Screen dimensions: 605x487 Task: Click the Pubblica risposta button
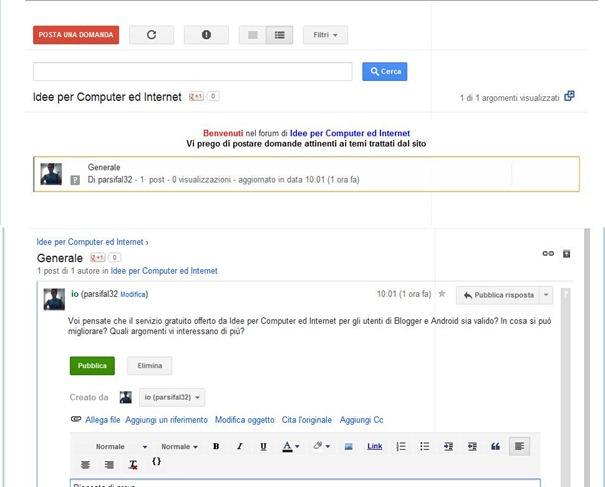(x=498, y=295)
